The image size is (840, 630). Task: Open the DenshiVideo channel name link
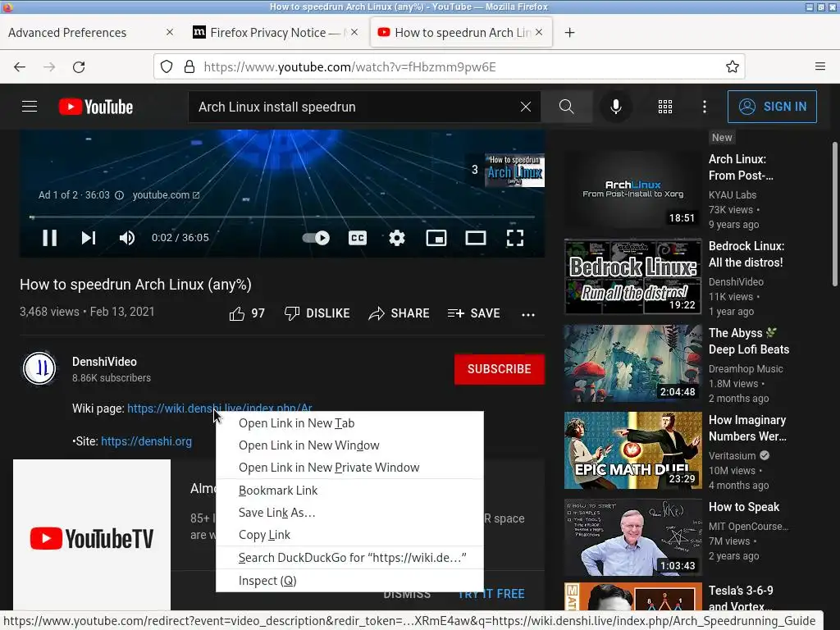pos(104,362)
